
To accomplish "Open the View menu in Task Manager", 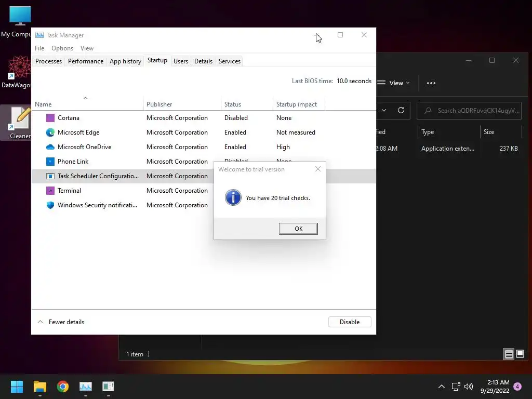I will coord(87,48).
